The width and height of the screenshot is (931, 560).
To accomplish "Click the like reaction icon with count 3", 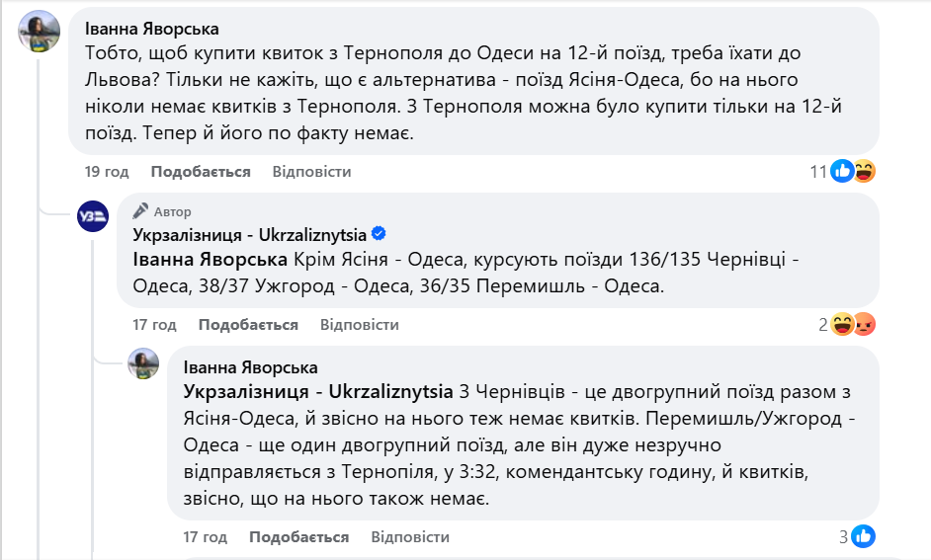I will tap(863, 537).
